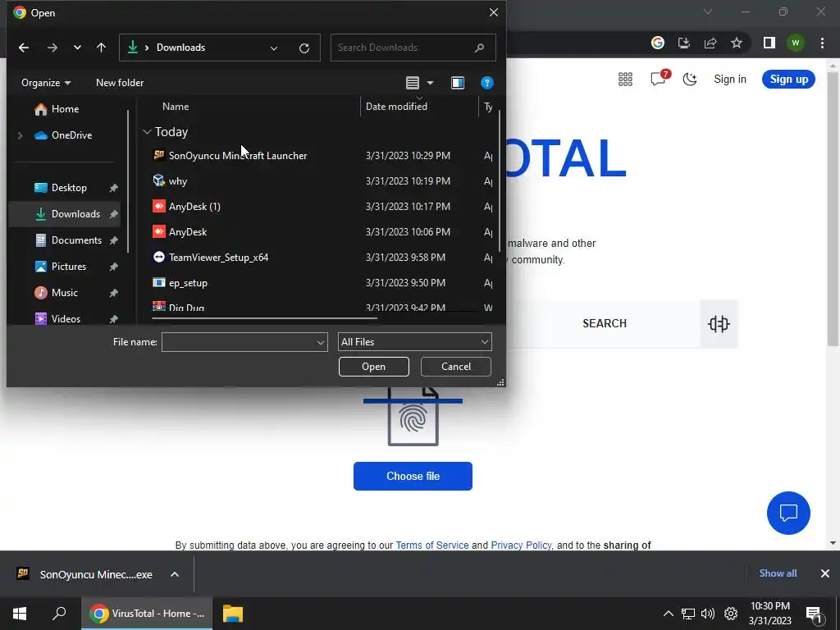Viewport: 840px width, 630px height.
Task: Open the Organize menu
Action: [46, 83]
